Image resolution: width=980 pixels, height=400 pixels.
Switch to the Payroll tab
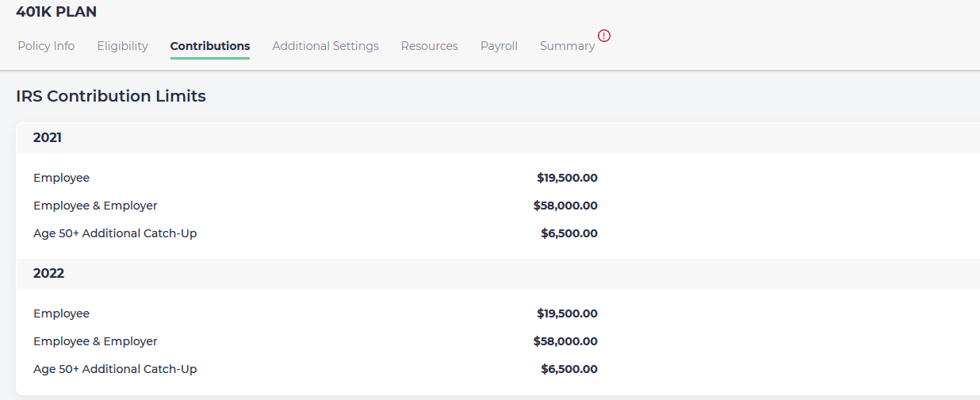(499, 46)
